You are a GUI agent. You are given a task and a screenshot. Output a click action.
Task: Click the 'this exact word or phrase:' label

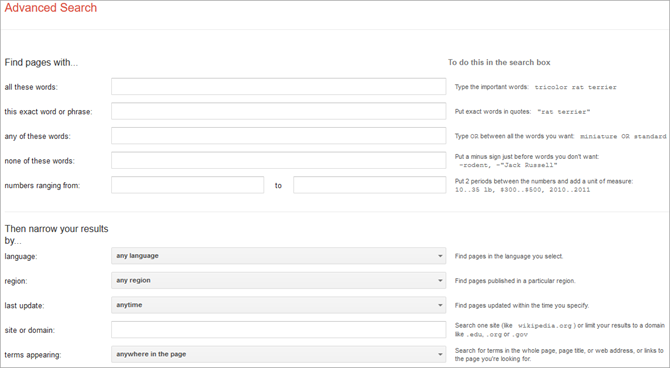[x=48, y=112]
